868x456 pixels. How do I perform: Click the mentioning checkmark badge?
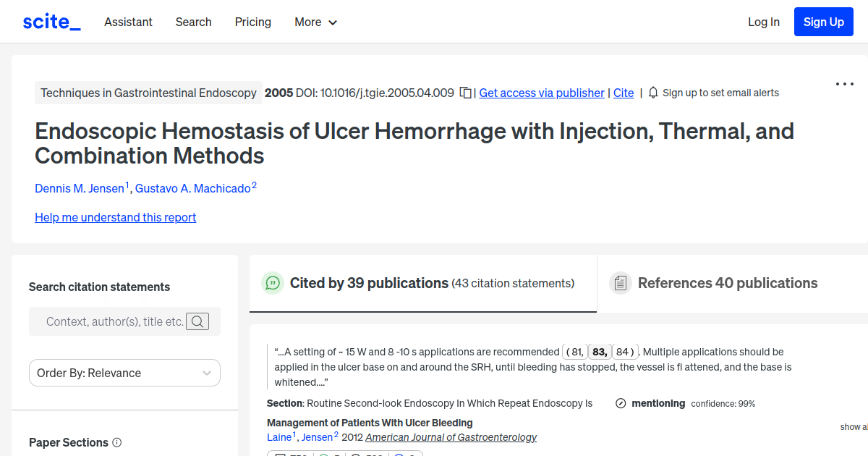tap(621, 403)
